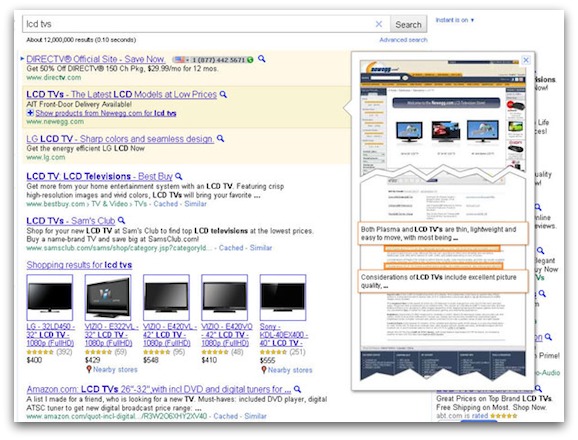This screenshot has height=440, width=578.
Task: Click Considerations of LCD TVs snippet callout
Action: point(443,281)
